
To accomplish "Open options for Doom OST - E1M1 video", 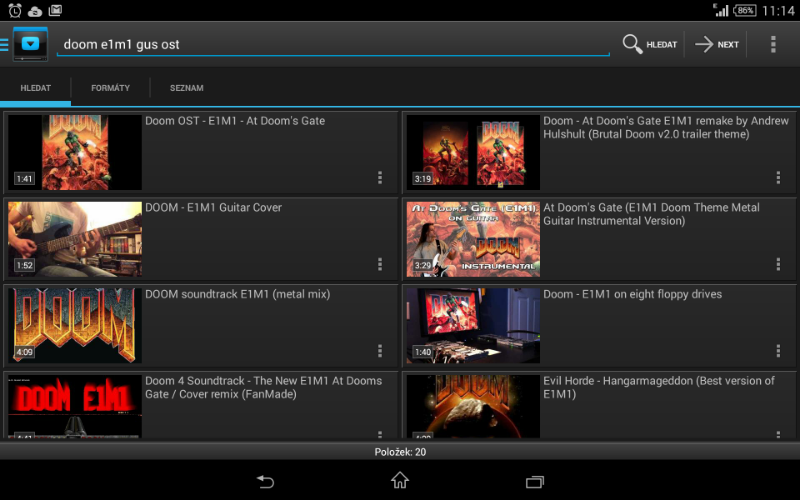I will [x=380, y=178].
